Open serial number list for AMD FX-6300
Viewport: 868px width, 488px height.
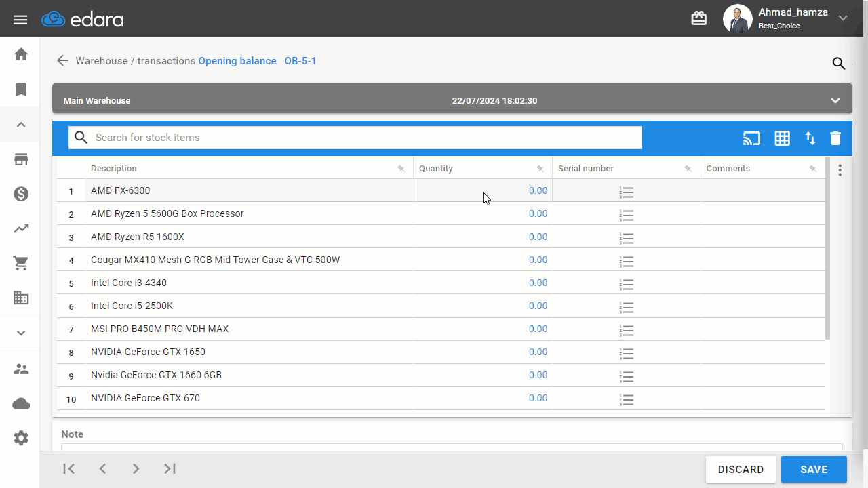[x=627, y=192]
